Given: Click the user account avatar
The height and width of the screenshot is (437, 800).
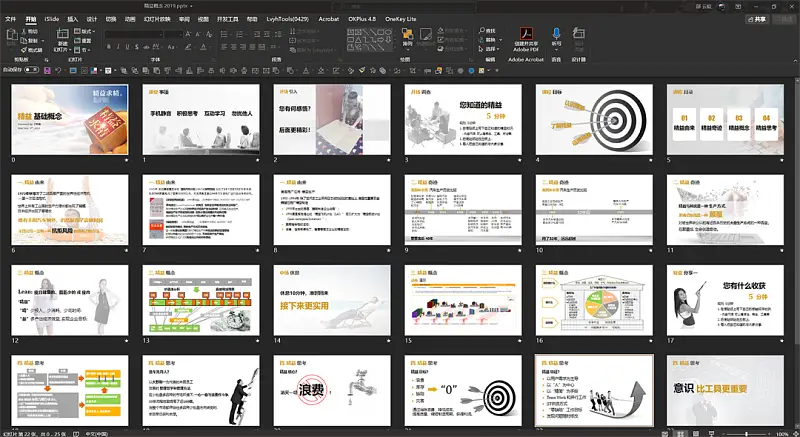Looking at the screenshot, I should (721, 6).
